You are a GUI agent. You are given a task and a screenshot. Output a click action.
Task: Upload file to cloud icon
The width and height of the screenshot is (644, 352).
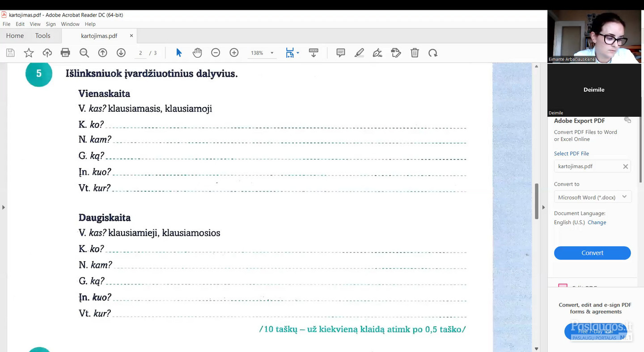pos(47,53)
